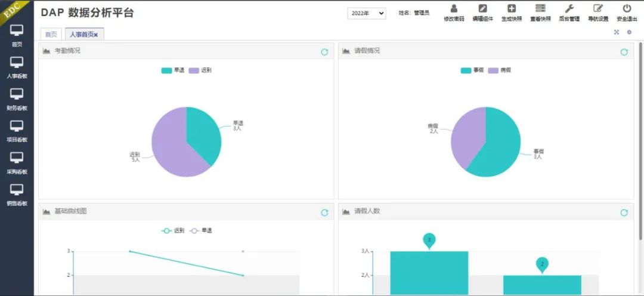Click 早退 3人 pie label
This screenshot has width=644, height=296.
(238, 126)
